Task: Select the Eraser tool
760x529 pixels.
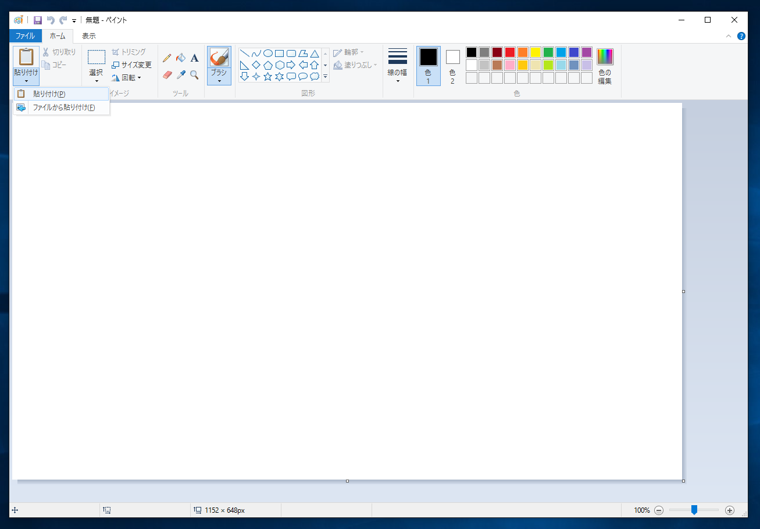Action: 167,75
